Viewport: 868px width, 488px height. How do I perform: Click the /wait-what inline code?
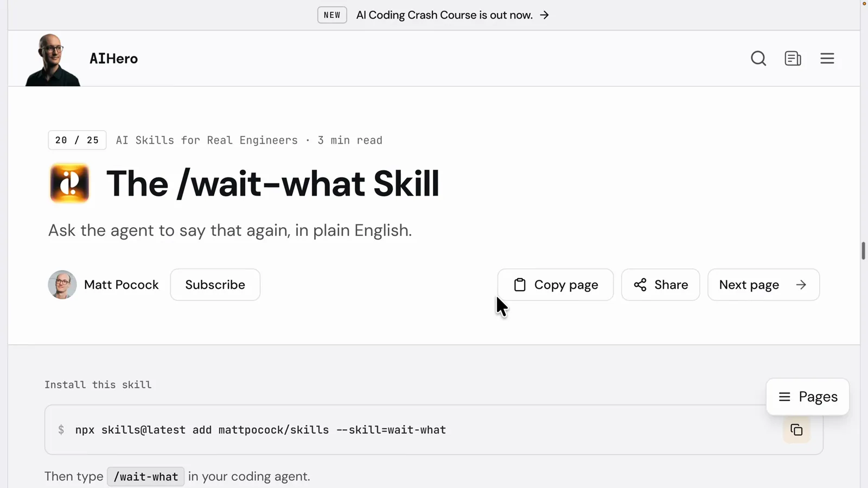pyautogui.click(x=146, y=477)
